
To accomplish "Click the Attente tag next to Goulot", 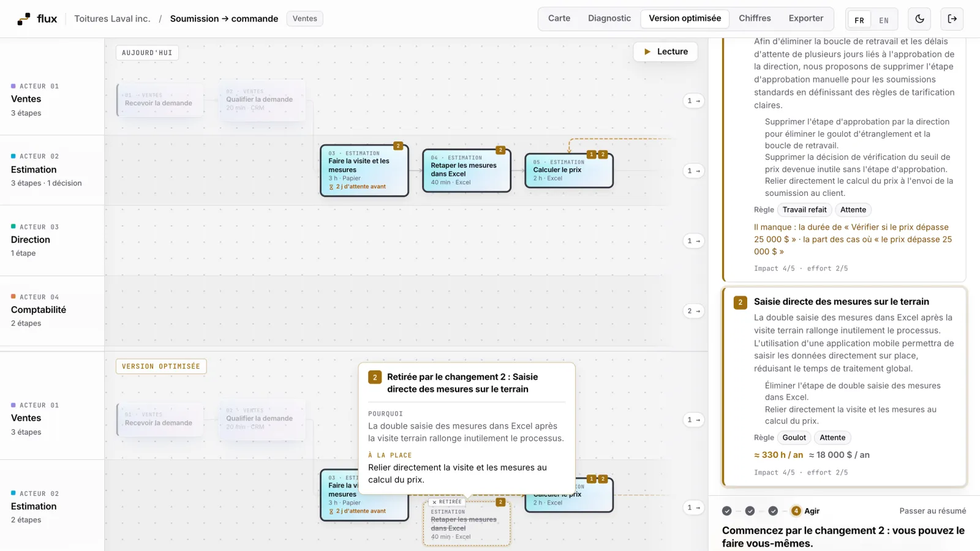I will [x=832, y=438].
